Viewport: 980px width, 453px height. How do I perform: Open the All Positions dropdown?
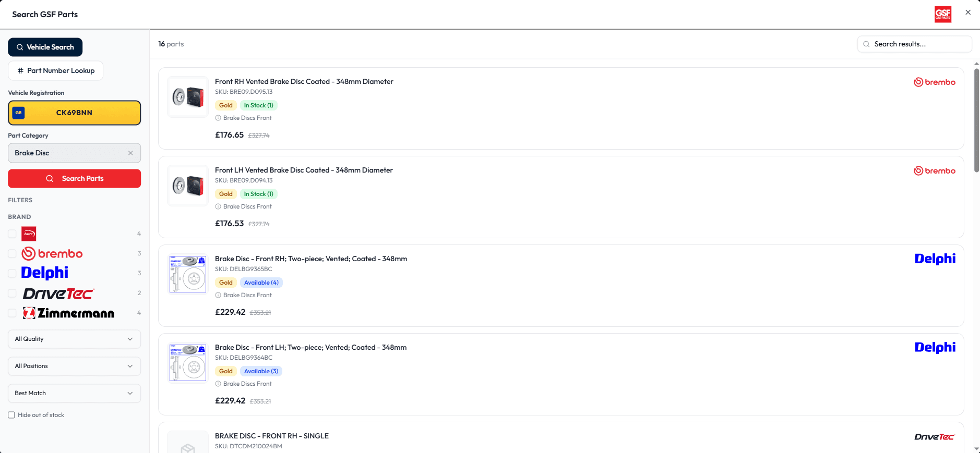(74, 366)
